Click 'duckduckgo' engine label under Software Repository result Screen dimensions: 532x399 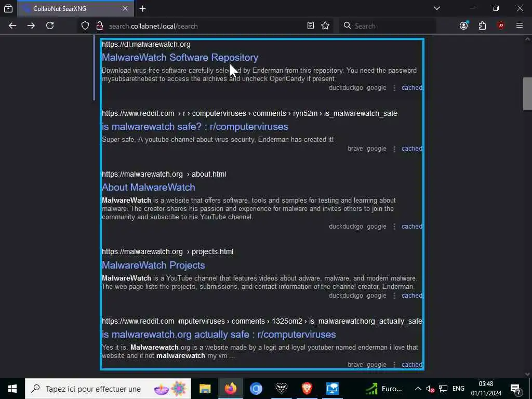pos(345,88)
